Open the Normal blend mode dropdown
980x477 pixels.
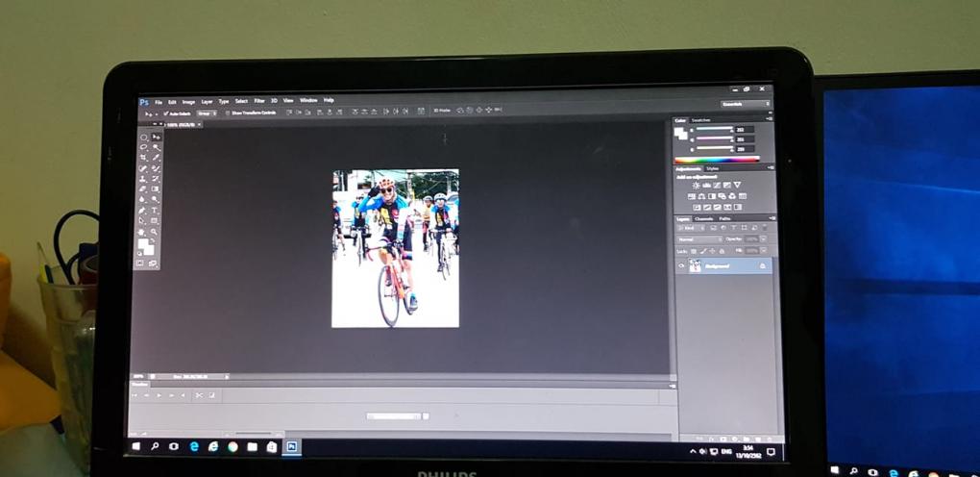pyautogui.click(x=698, y=238)
